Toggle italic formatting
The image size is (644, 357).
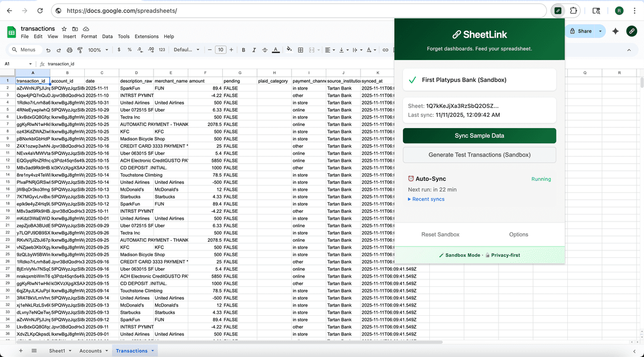[254, 49]
